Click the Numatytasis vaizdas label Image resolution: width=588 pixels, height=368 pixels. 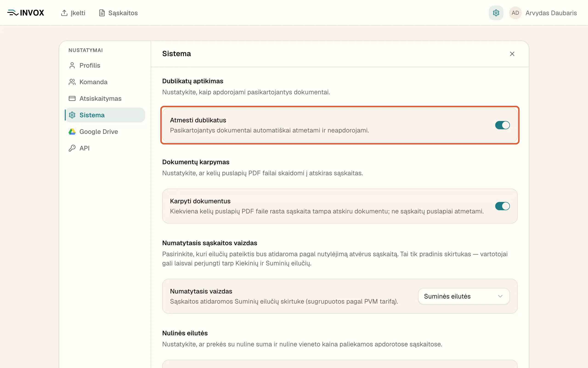(x=201, y=291)
